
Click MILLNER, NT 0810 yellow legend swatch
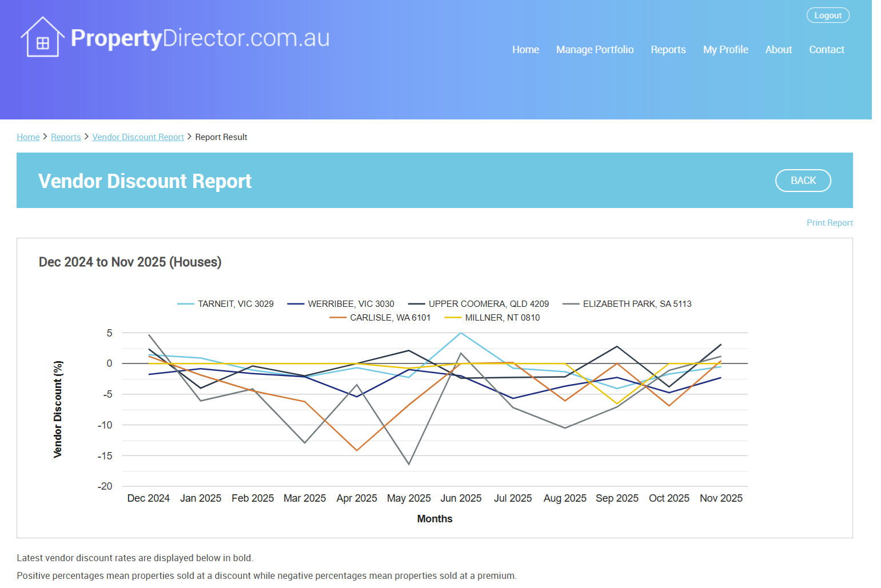click(x=453, y=318)
